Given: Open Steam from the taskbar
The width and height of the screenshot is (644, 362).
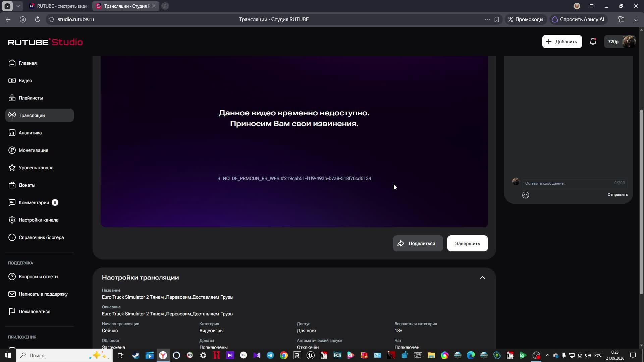Looking at the screenshot, I should pos(136,355).
